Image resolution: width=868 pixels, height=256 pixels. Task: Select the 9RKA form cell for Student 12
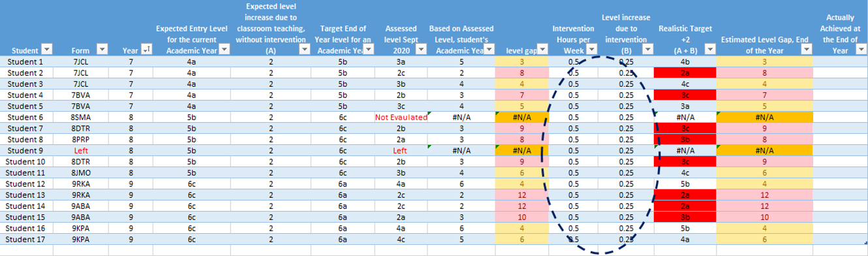[x=81, y=184]
